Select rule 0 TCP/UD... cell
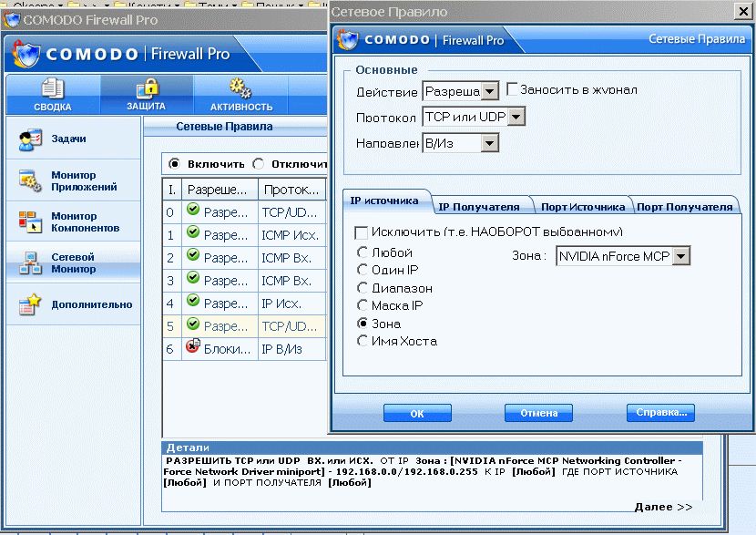The width and height of the screenshot is (756, 535). pos(292,212)
